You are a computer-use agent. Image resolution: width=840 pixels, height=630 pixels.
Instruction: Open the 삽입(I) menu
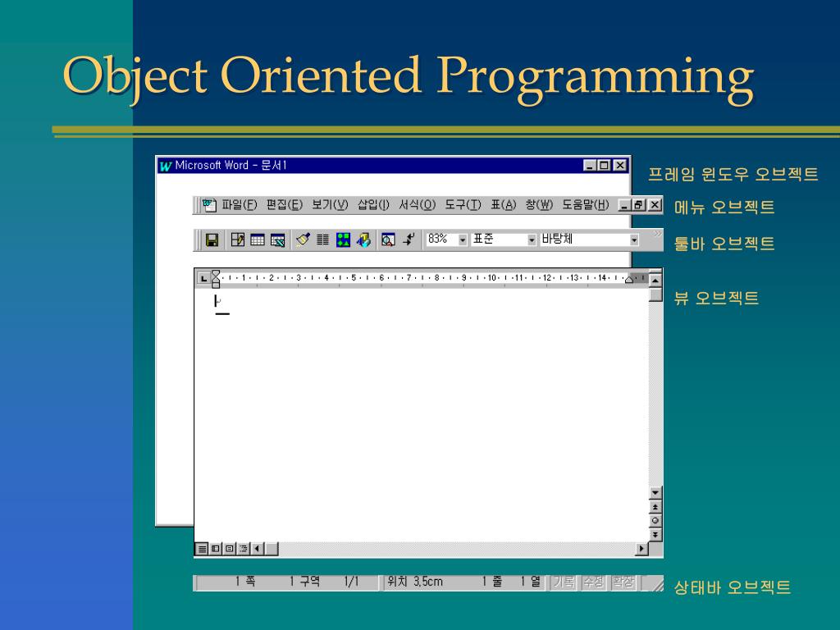373,205
